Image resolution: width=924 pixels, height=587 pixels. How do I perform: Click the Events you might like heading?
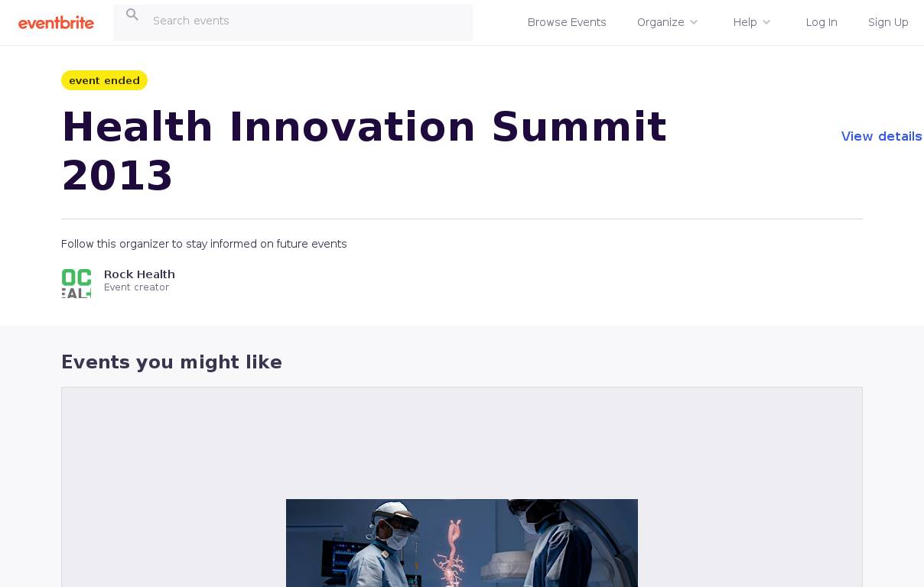pyautogui.click(x=171, y=362)
